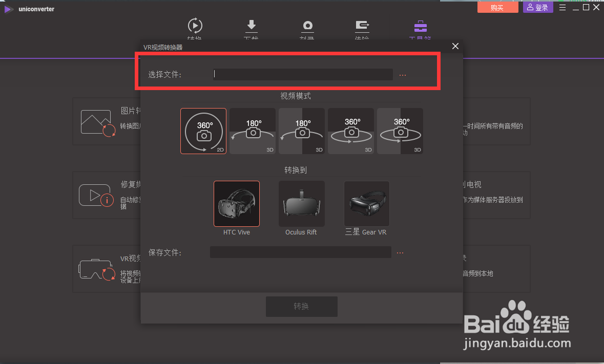Choose 三星 Gear VR as target device

pos(367,204)
